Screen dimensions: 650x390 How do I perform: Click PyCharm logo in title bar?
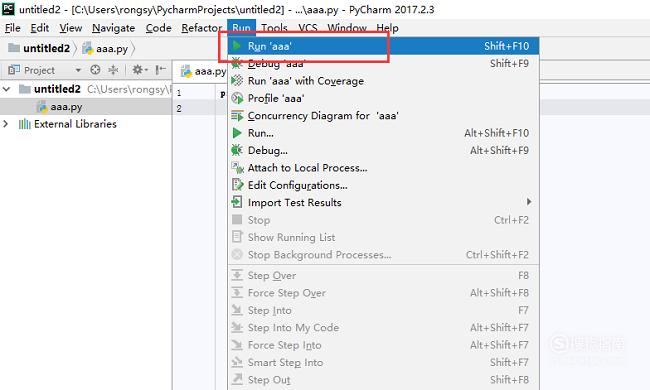[x=8, y=9]
